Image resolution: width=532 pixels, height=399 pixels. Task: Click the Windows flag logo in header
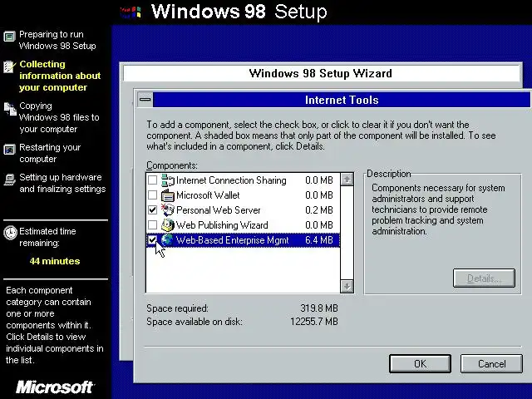pos(131,12)
